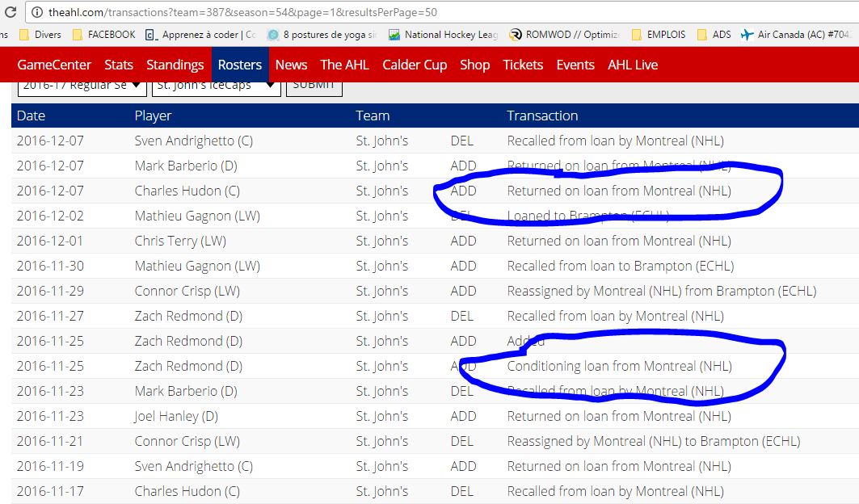The height and width of the screenshot is (504, 859).
Task: Click Chris Terry's 'Returned on loan' transaction
Action: (x=619, y=241)
